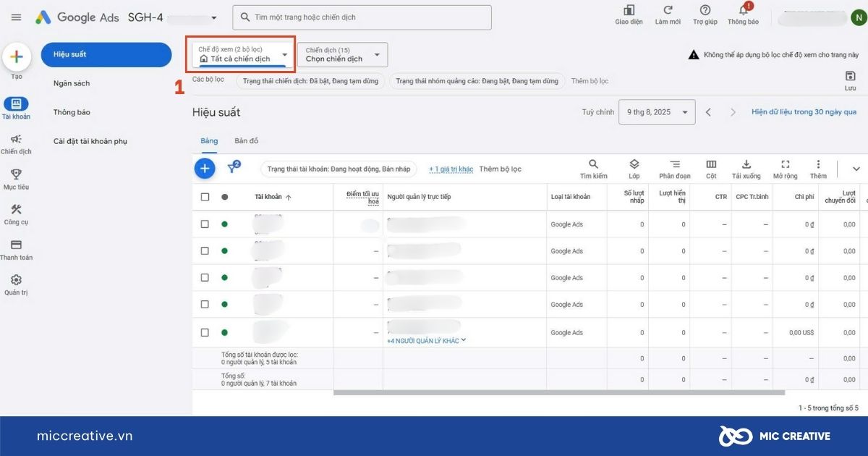Select Thông báo in the secondary menu
The width and height of the screenshot is (868, 456).
(72, 112)
